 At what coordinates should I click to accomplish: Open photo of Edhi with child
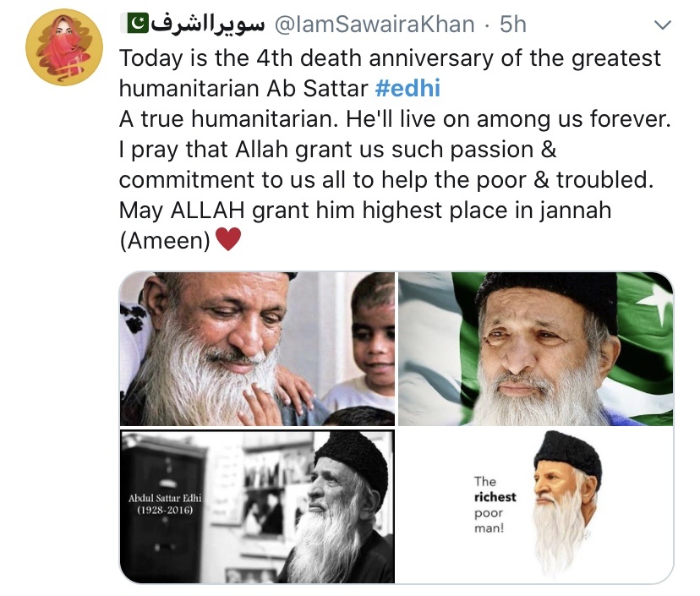[x=257, y=348]
